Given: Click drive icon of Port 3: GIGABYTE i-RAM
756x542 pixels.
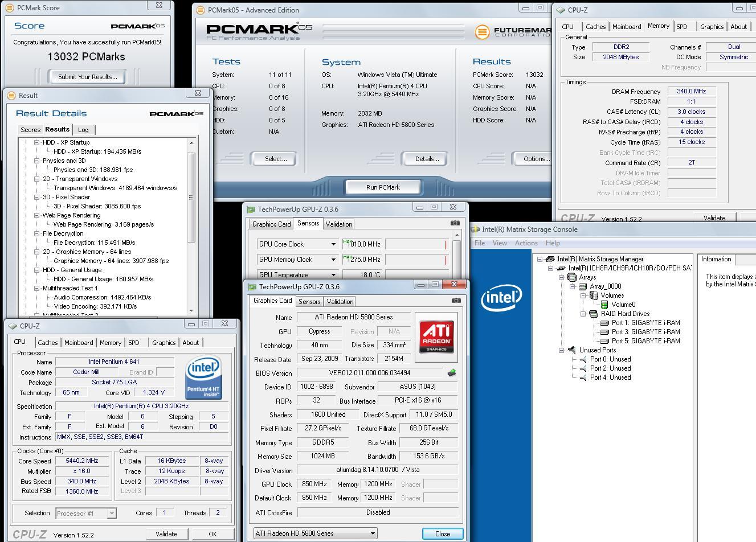Looking at the screenshot, I should (604, 332).
